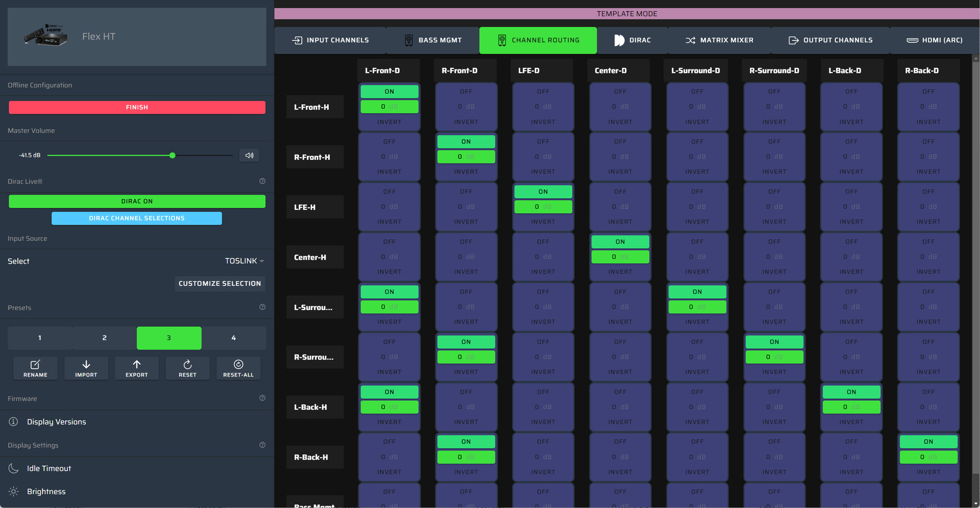The width and height of the screenshot is (980, 508).
Task: Switch to the HDMI (ARC) tab
Action: pyautogui.click(x=934, y=40)
